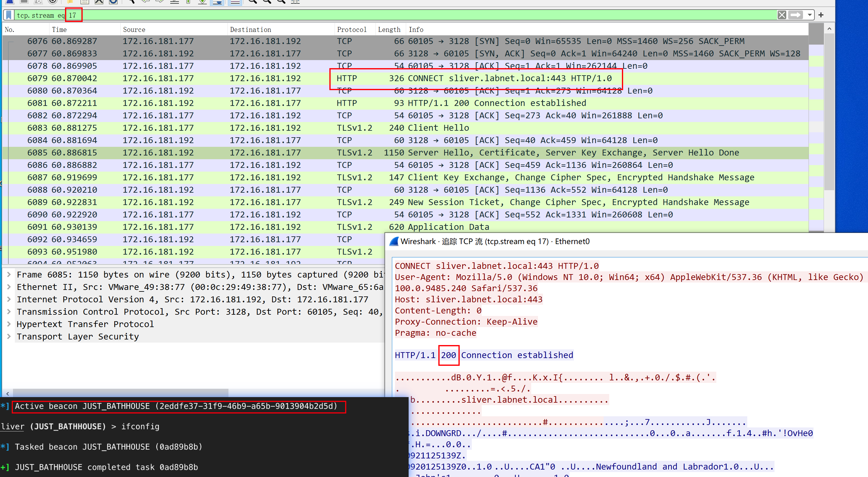Click completed task 0ad89b8b terminal line

tap(106, 468)
